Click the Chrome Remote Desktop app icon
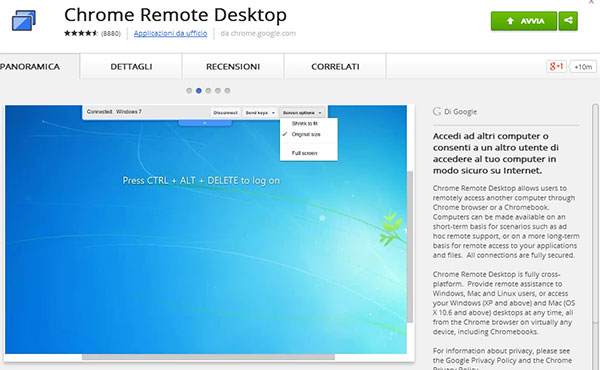 click(x=24, y=20)
